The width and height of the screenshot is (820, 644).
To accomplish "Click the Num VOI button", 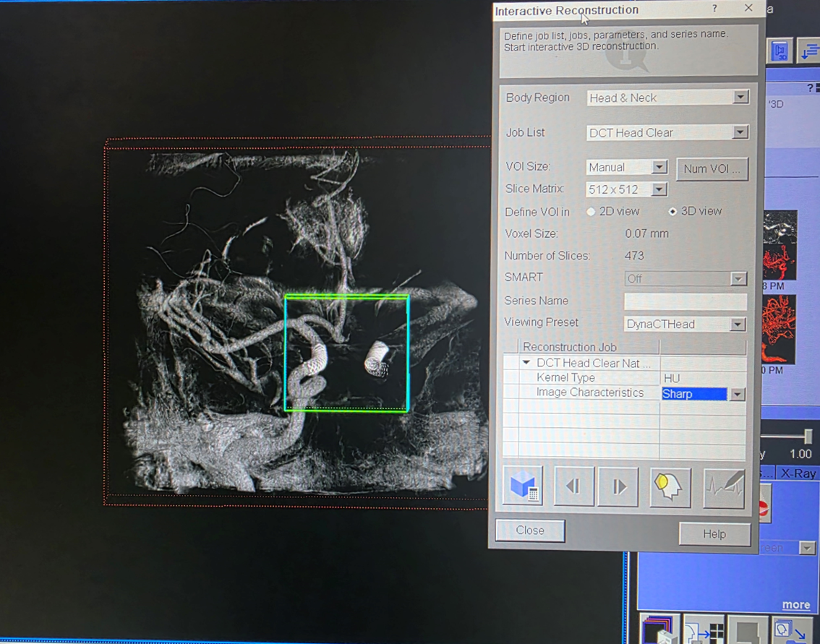I will pos(712,169).
